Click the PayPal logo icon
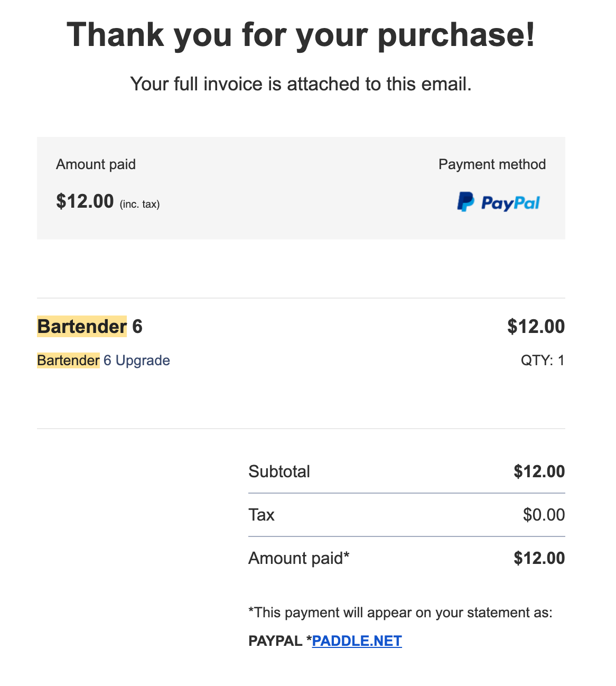The height and width of the screenshot is (686, 616). 498,202
